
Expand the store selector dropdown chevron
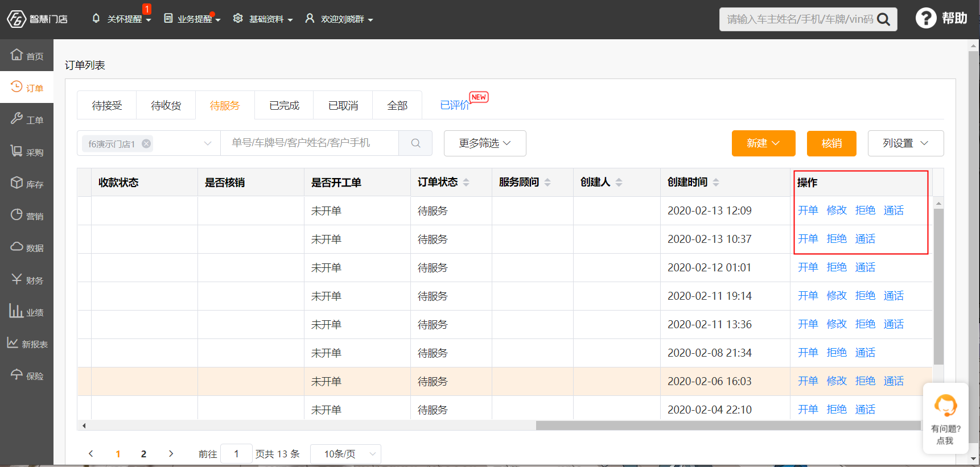(x=208, y=143)
